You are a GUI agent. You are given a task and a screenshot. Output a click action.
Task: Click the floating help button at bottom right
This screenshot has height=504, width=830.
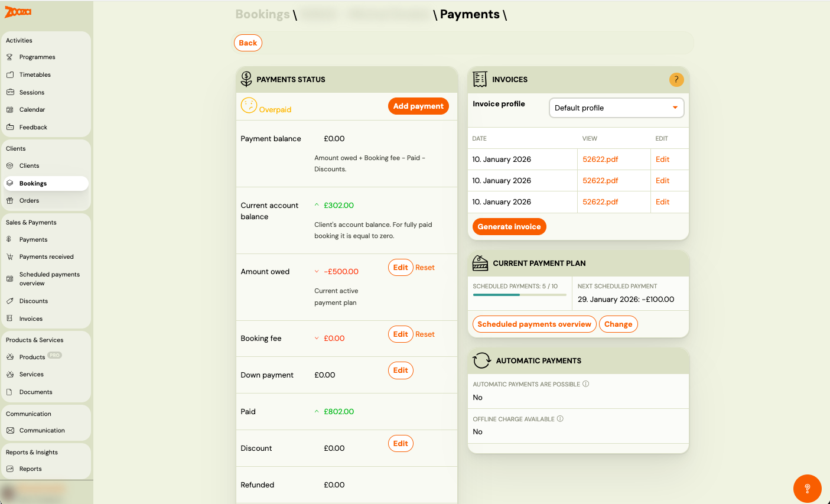[807, 488]
